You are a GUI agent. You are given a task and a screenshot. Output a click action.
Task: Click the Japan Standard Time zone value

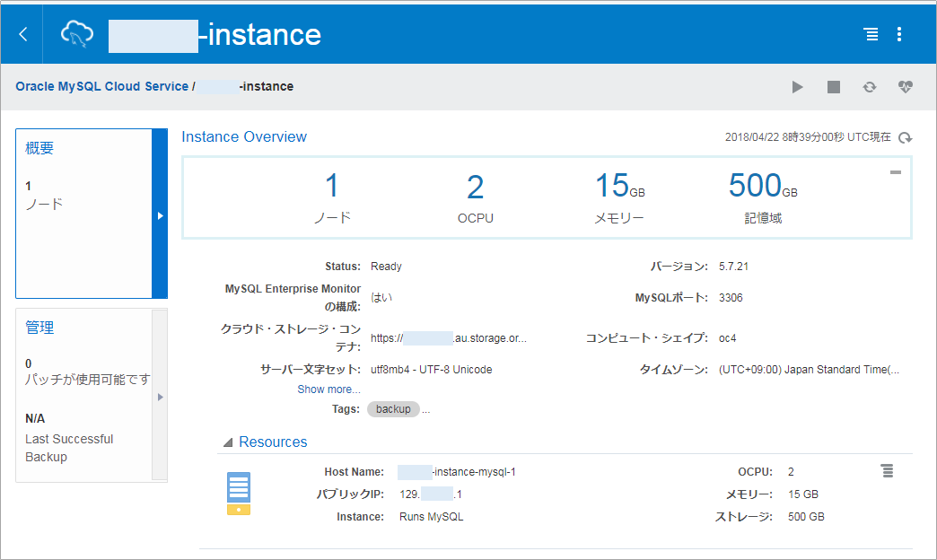tap(809, 370)
